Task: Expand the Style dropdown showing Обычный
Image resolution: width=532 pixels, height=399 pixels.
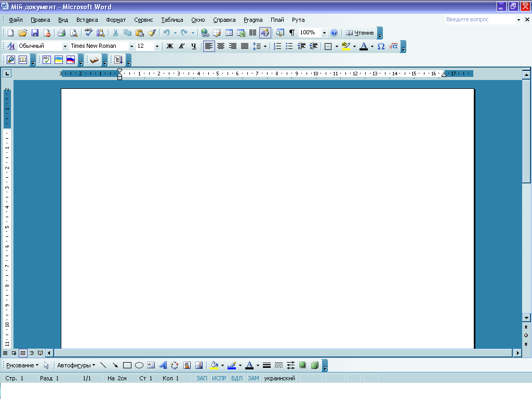Action: pyautogui.click(x=65, y=46)
